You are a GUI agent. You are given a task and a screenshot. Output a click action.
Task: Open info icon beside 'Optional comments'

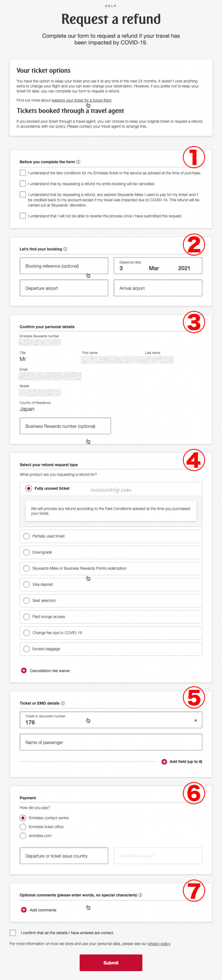point(140,895)
